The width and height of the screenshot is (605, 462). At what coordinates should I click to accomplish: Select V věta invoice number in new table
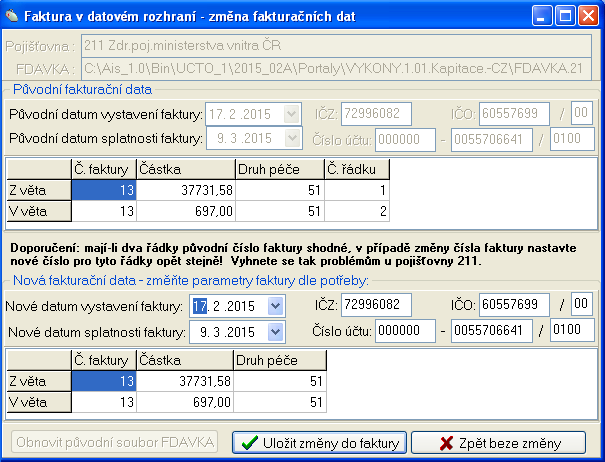(103, 402)
